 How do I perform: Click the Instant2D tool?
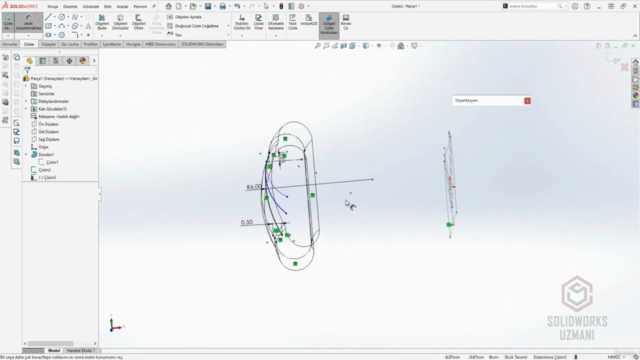[309, 20]
